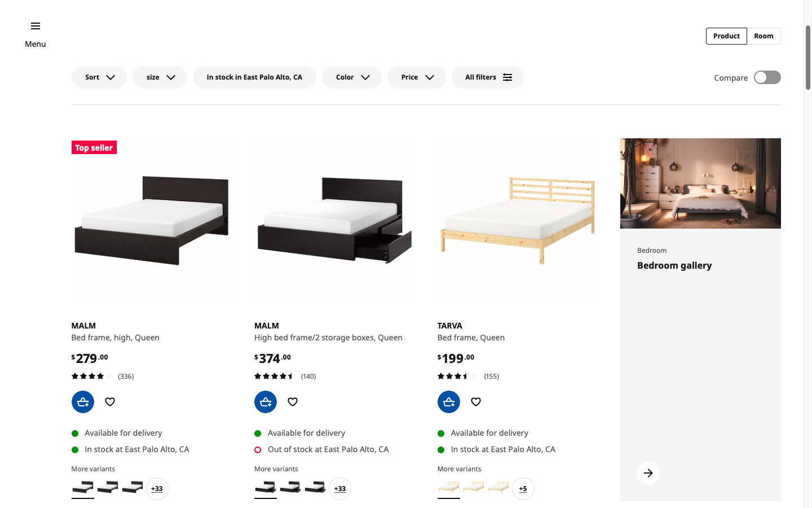The height and width of the screenshot is (508, 812).
Task: Select first TARVA pine variant swatch
Action: [x=449, y=488]
